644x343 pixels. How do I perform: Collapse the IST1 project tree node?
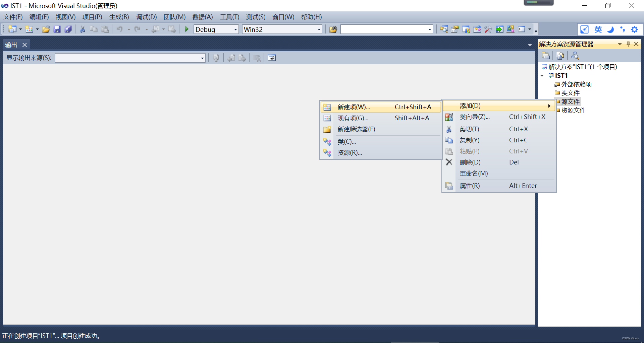542,76
